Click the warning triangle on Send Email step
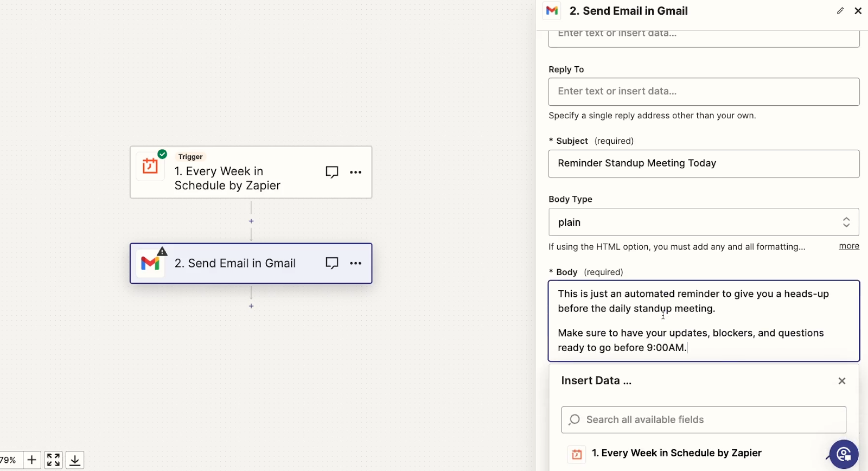The width and height of the screenshot is (868, 471). tap(162, 251)
